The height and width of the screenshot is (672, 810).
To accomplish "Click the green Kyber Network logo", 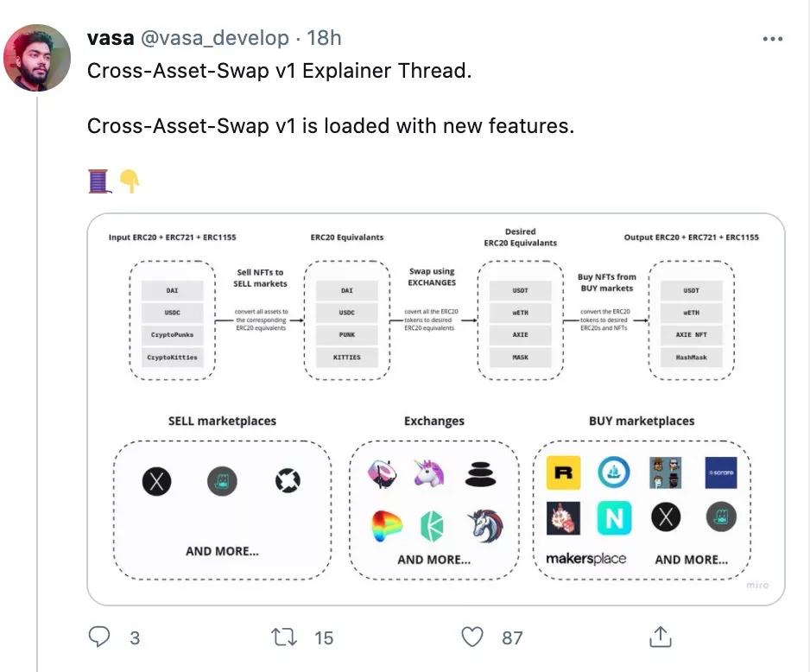I will click(x=432, y=526).
